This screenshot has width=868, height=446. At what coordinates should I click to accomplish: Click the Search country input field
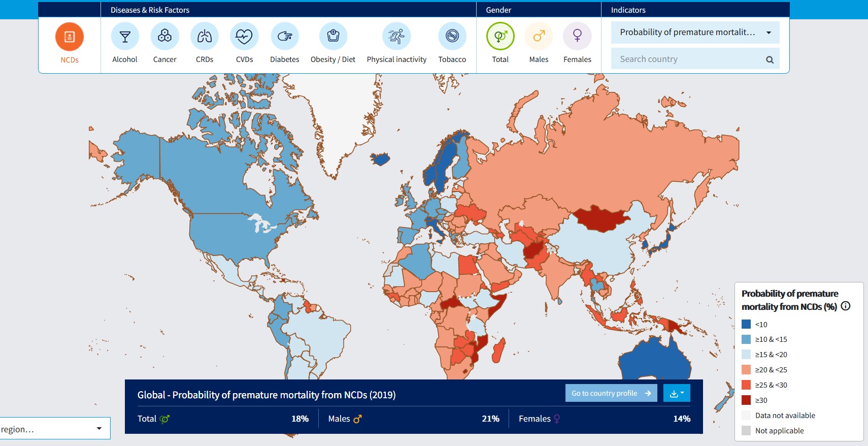688,59
